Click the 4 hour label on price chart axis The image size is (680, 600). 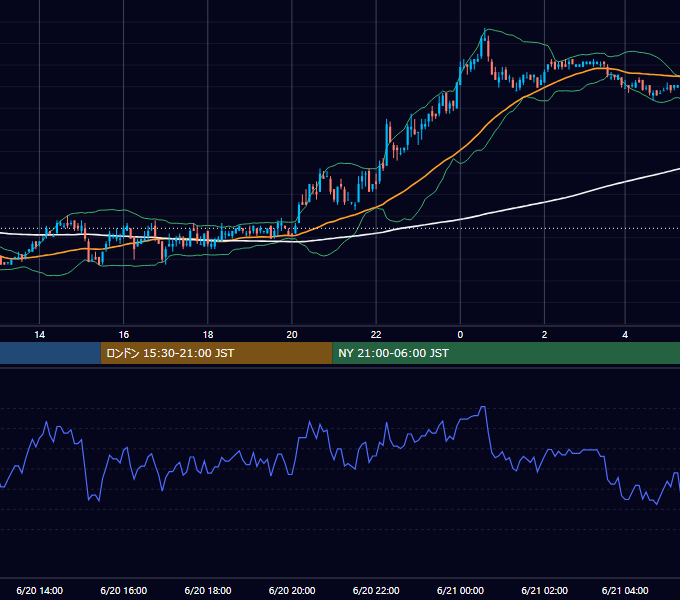625,335
